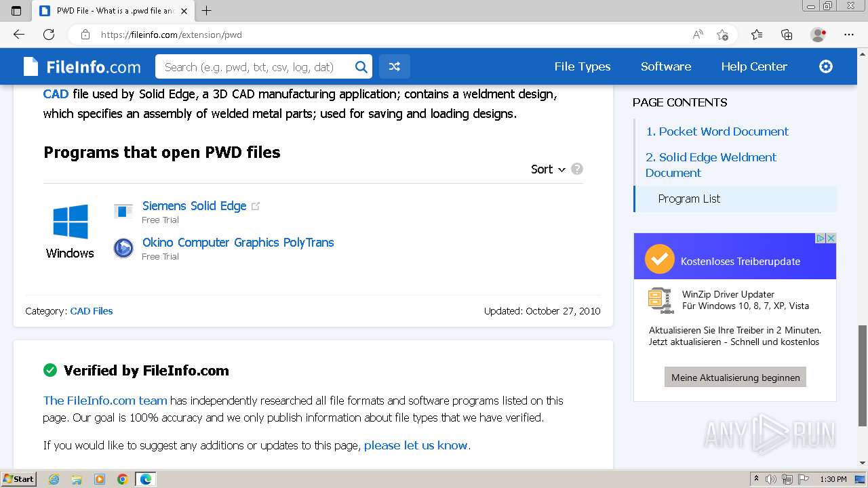Click the random file type shuffle button
Image resolution: width=868 pixels, height=488 pixels.
click(x=395, y=66)
